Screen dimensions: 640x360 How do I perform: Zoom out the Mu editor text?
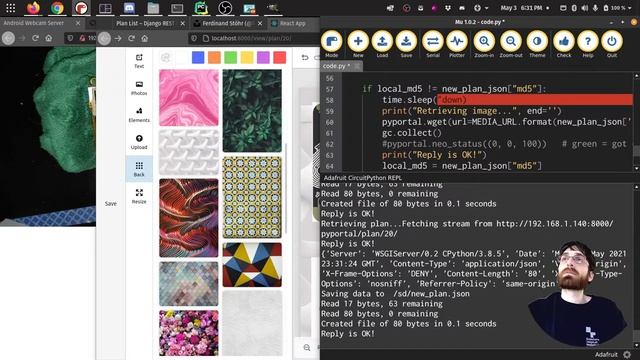[x=511, y=44]
